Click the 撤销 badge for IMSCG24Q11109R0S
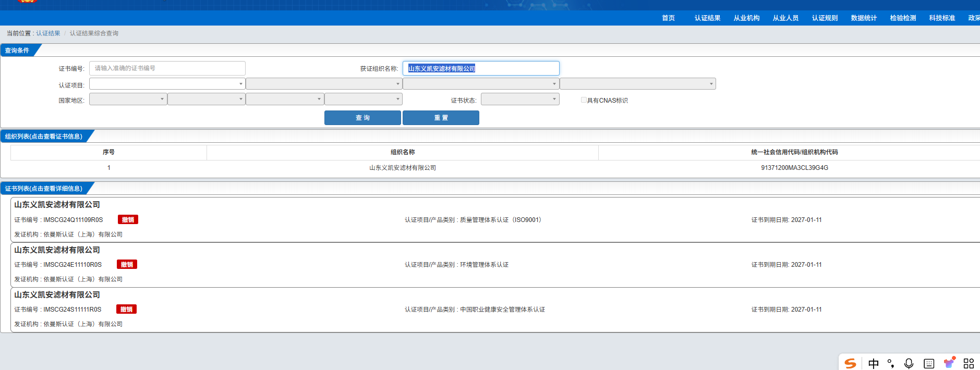980x370 pixels. [x=128, y=220]
